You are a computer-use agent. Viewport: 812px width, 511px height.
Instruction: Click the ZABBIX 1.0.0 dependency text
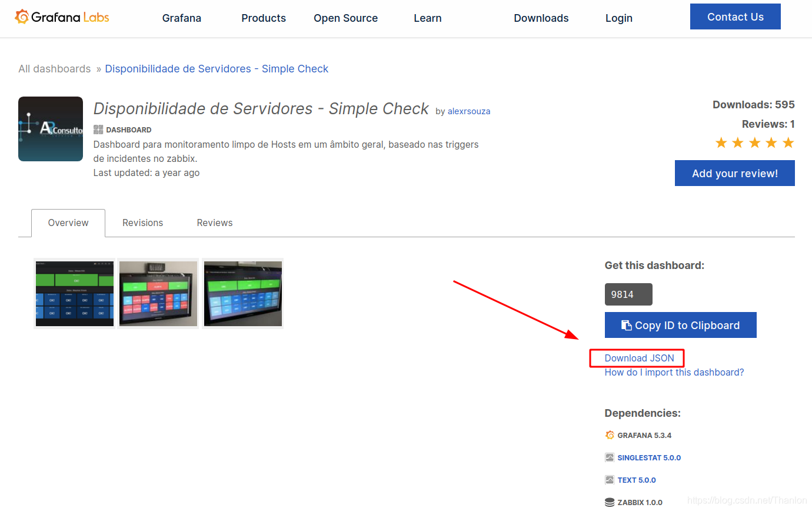point(640,503)
